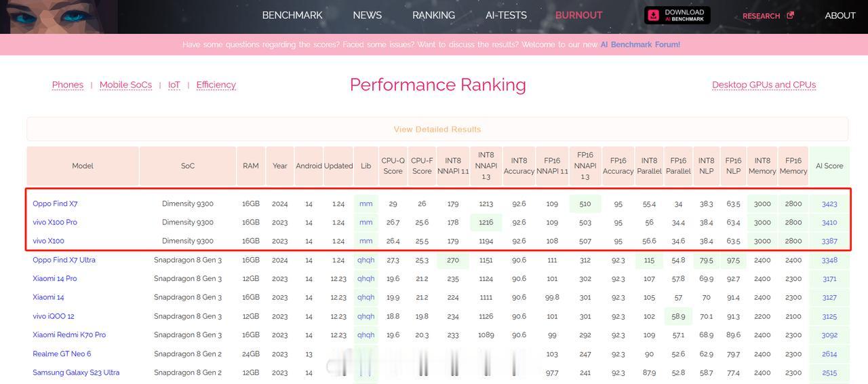The width and height of the screenshot is (868, 384).
Task: Sort by the Lib column header
Action: [366, 166]
